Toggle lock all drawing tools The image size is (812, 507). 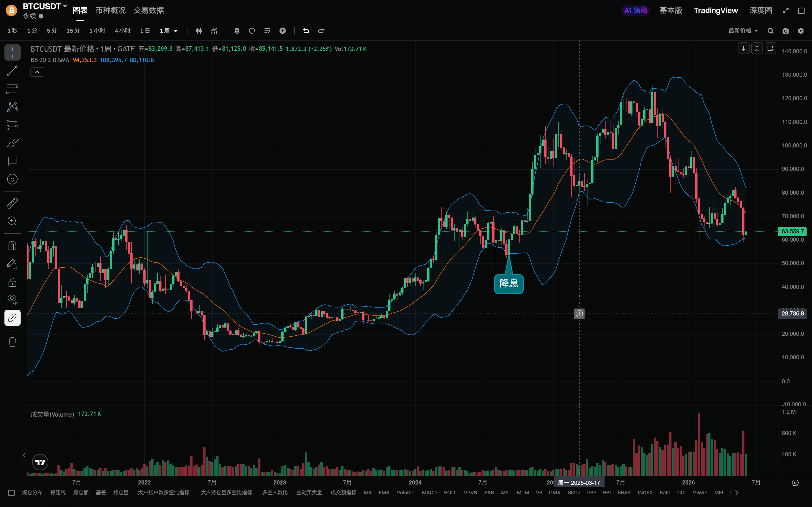coord(12,282)
